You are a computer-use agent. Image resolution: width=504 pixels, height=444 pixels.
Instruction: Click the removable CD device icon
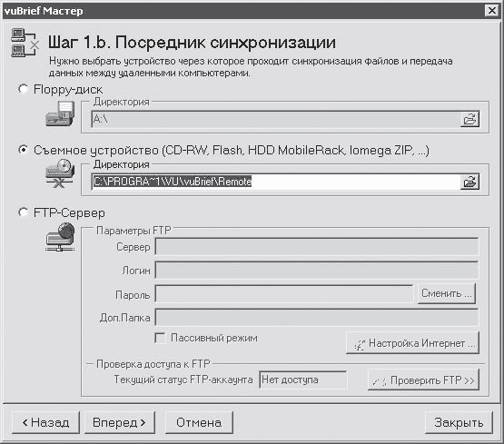tap(60, 174)
